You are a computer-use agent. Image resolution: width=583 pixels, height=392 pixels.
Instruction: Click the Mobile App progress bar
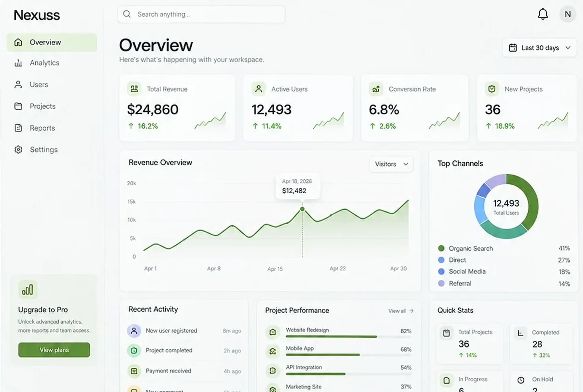pyautogui.click(x=348, y=355)
